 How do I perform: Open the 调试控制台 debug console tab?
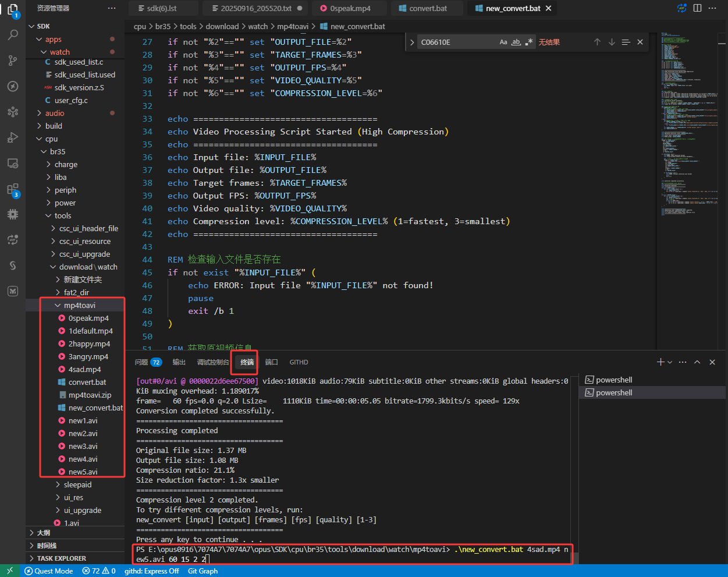tap(213, 362)
